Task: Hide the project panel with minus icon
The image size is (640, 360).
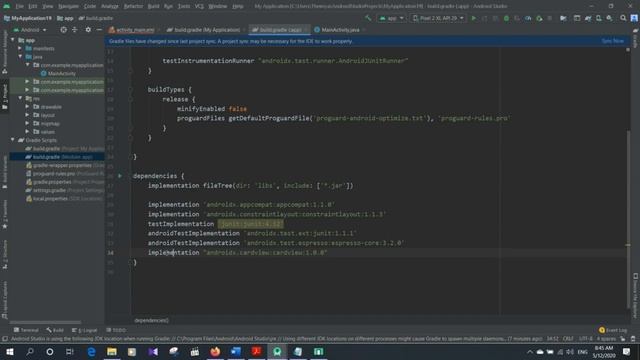Action: point(99,30)
